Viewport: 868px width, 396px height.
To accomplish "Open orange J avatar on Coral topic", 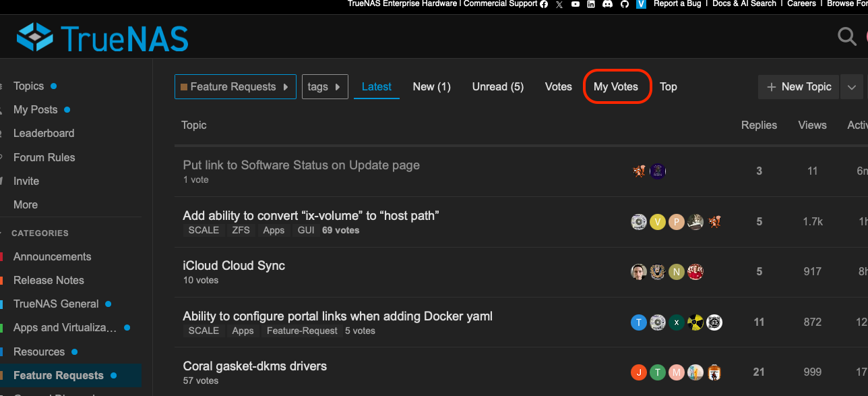I will pyautogui.click(x=639, y=372).
